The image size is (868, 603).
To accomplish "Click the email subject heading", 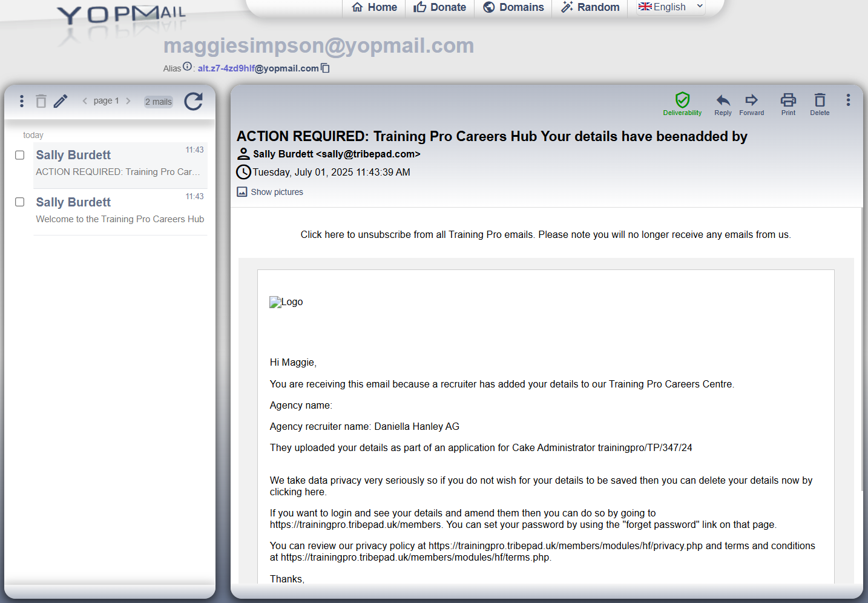I will click(x=492, y=136).
